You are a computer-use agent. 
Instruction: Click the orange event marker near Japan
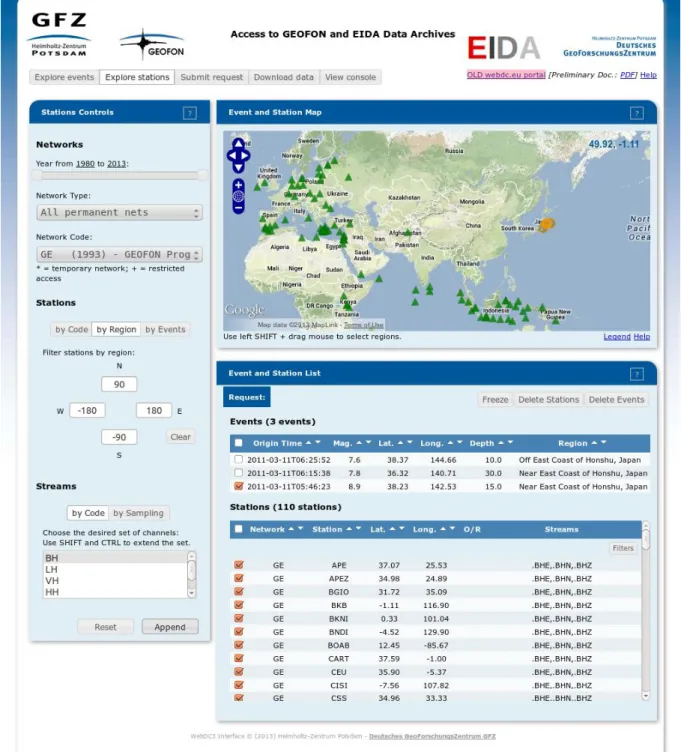click(548, 223)
